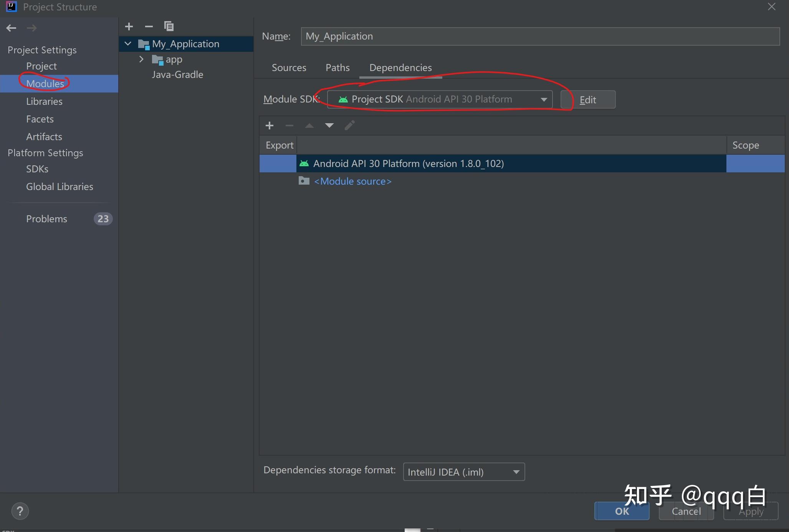Expand the app node in the tree
Screen dimensions: 789x532
142,59
